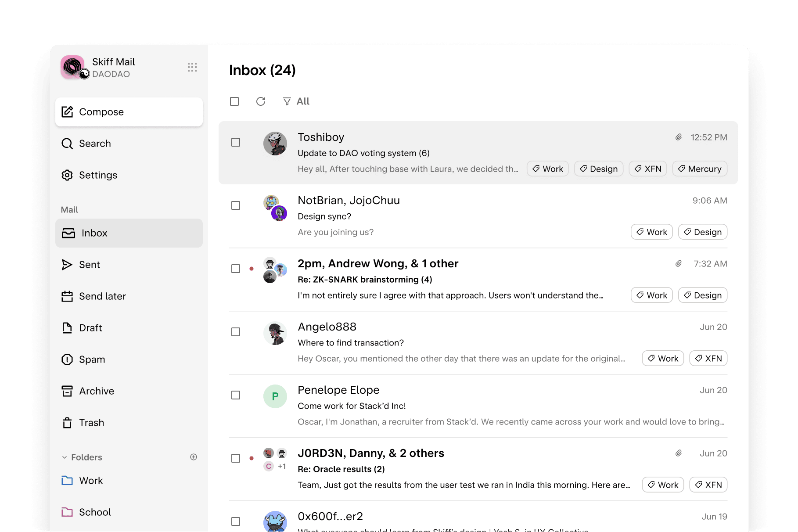The width and height of the screenshot is (798, 532).
Task: Click the Compose button
Action: pos(129,112)
